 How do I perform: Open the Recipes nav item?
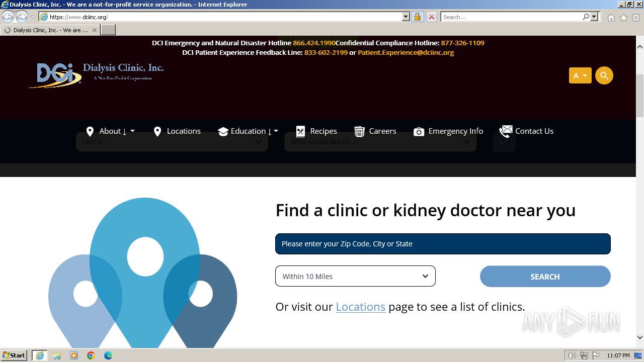(324, 131)
